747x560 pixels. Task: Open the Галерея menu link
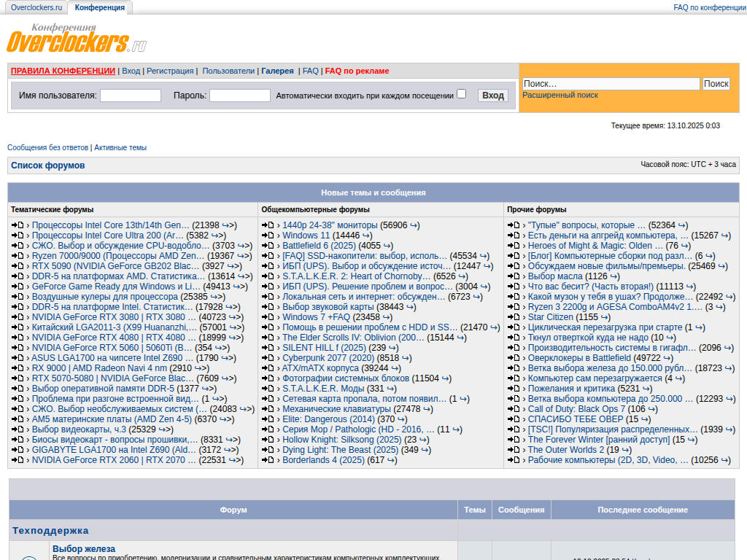tap(277, 71)
